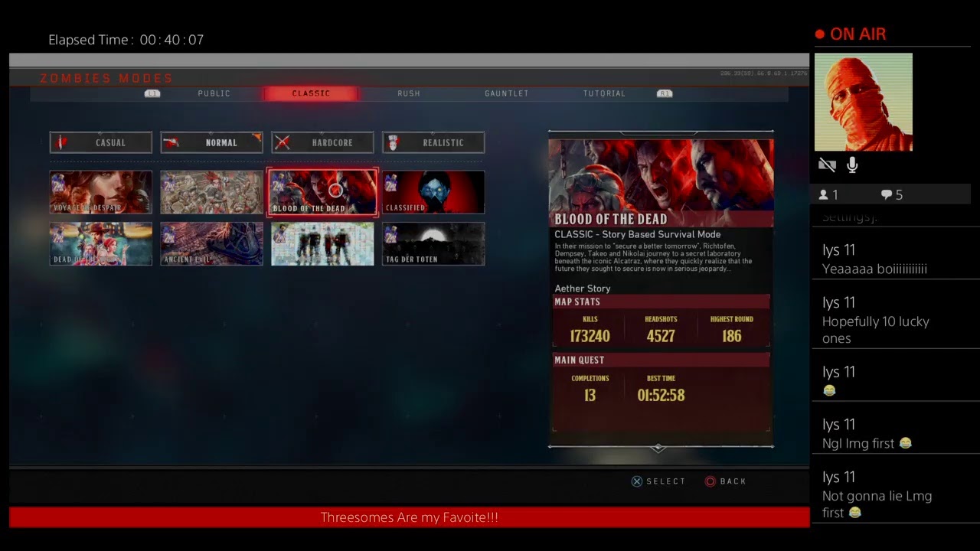Click the SELECT prompt label
This screenshot has width=980, height=551.
(666, 481)
